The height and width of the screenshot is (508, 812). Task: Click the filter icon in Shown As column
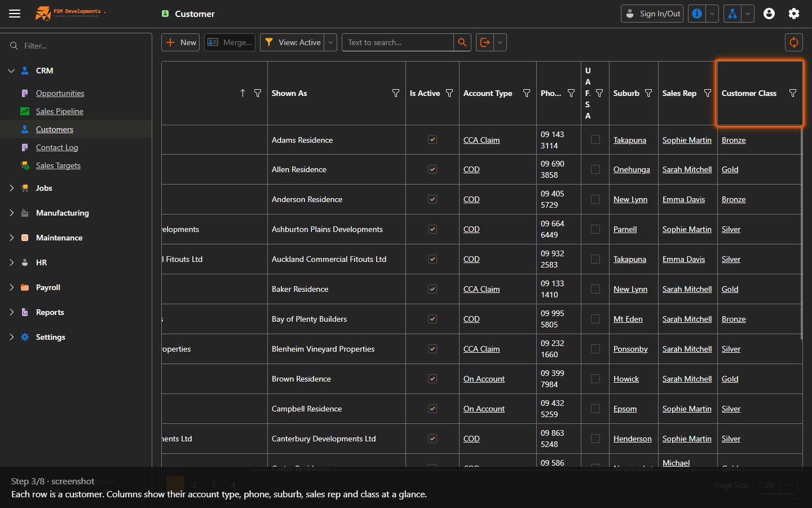[x=396, y=93]
